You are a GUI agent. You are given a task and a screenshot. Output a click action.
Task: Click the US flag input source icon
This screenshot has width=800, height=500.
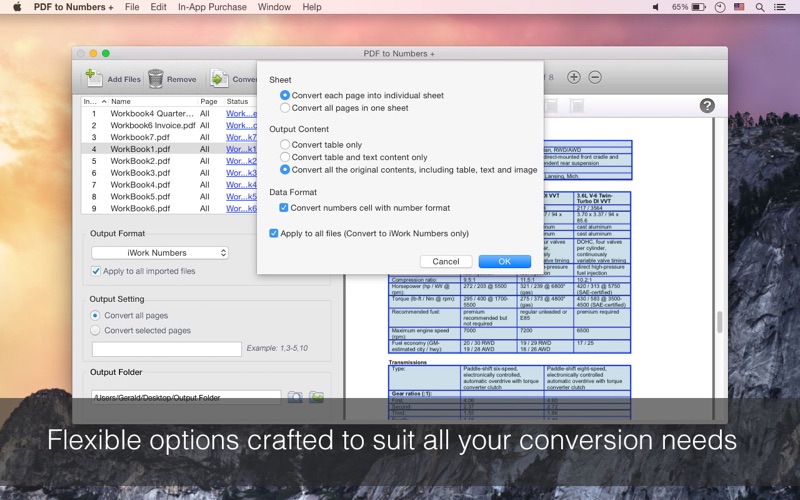pyautogui.click(x=739, y=7)
